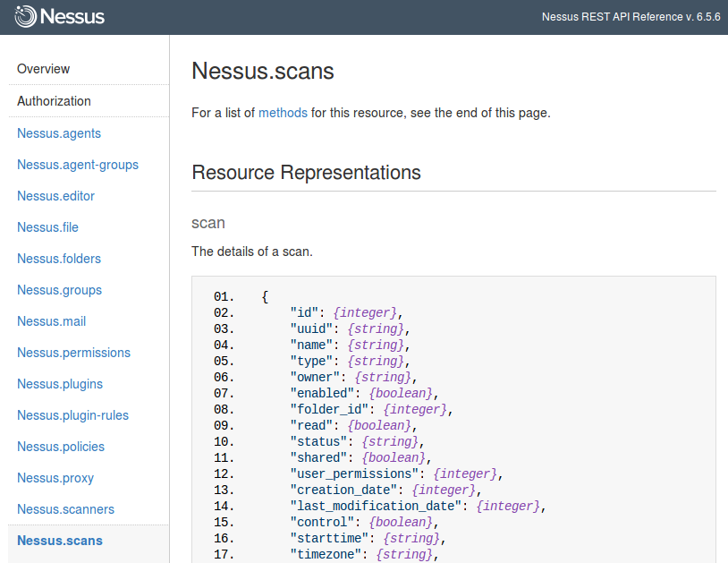The image size is (728, 563).
Task: Open Nessus.proxy reference
Action: pyautogui.click(x=55, y=478)
